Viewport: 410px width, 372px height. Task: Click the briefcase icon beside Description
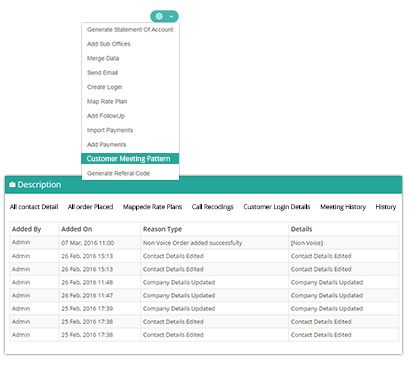[12, 184]
